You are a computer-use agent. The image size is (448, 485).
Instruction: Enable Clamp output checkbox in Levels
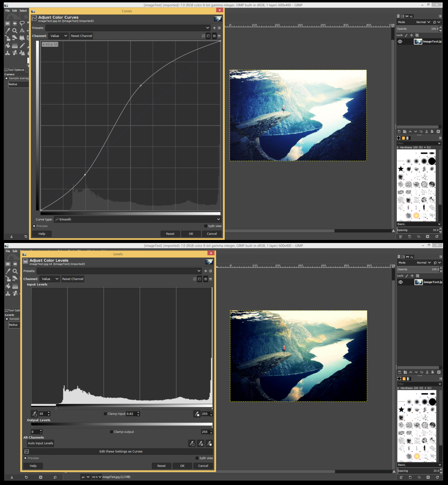[112, 432]
